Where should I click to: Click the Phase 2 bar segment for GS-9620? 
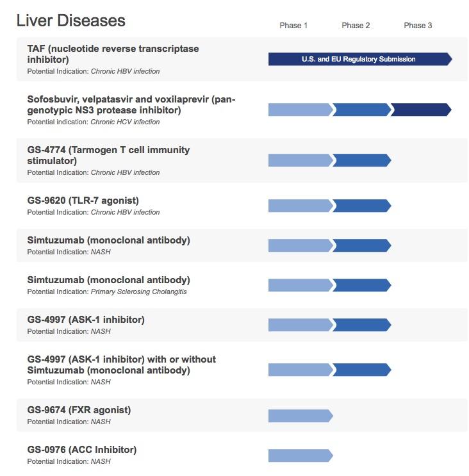coord(361,206)
